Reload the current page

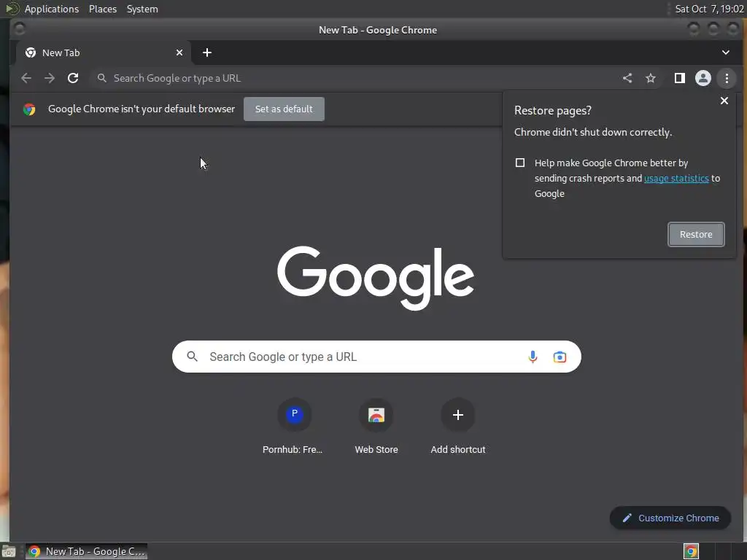coord(73,78)
